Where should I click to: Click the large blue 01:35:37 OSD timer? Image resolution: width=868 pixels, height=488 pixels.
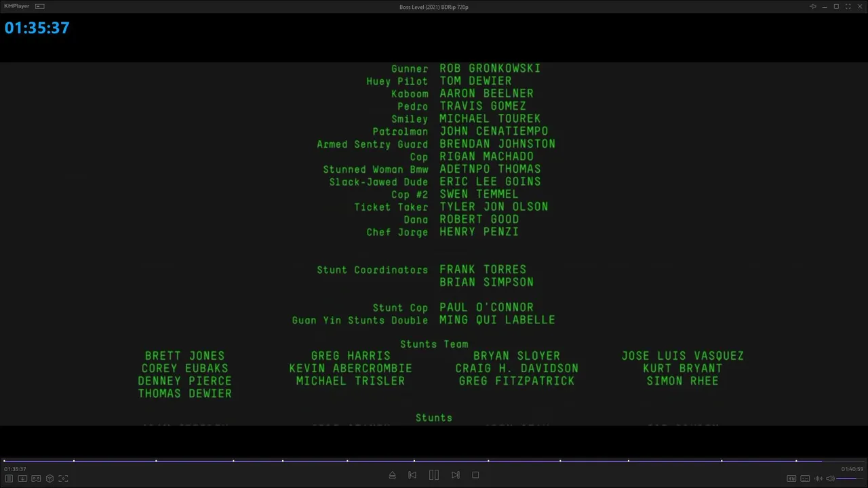[x=37, y=28]
